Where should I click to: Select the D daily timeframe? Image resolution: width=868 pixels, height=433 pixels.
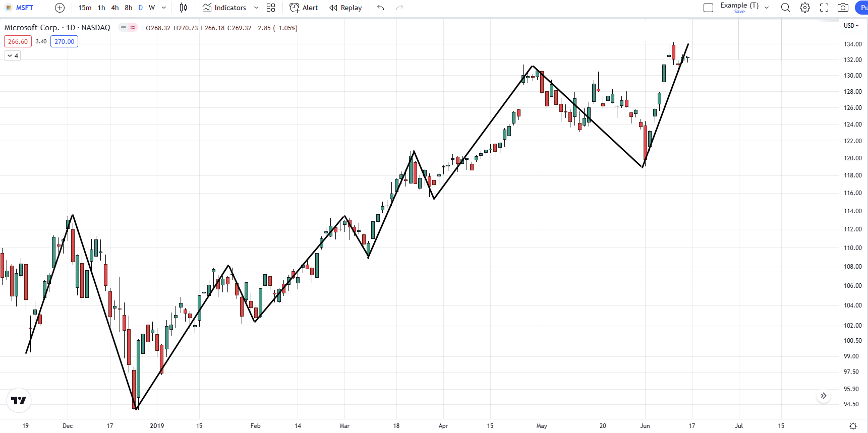(141, 8)
